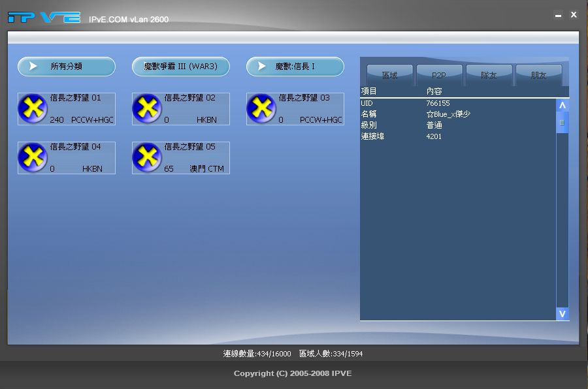Select the name ☆Blue_x傑少
The height and width of the screenshot is (389, 588).
click(448, 114)
